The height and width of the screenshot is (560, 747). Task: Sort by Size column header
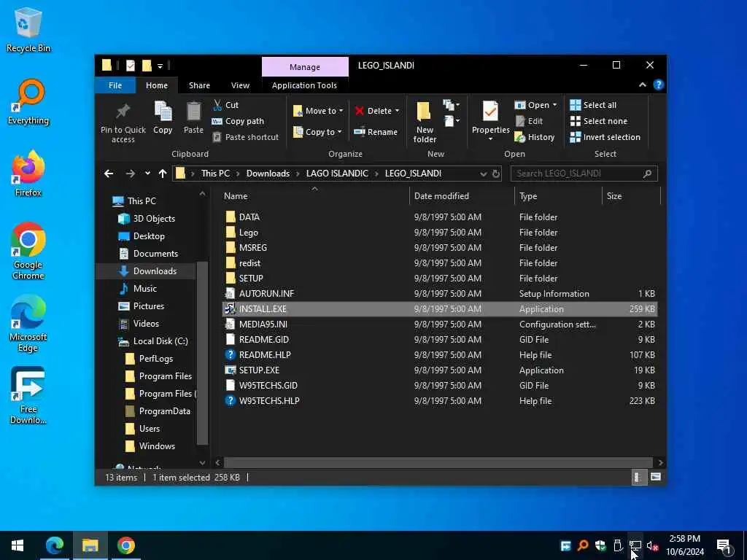click(x=631, y=195)
